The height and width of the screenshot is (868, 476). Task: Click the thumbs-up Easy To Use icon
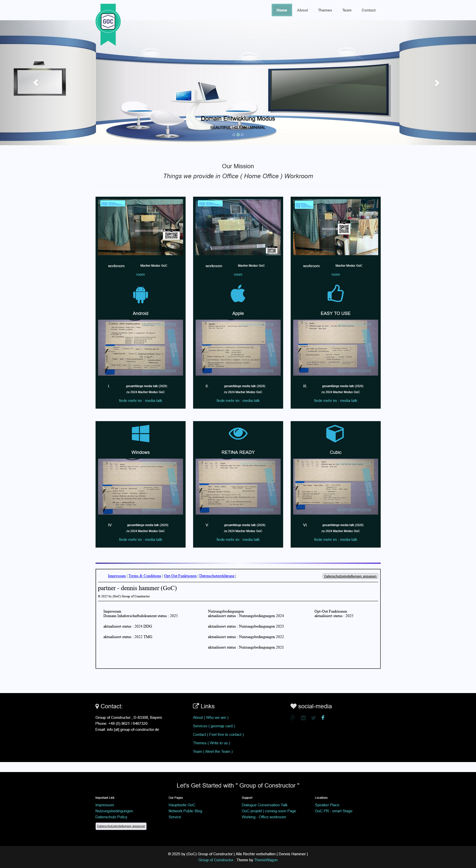click(335, 293)
